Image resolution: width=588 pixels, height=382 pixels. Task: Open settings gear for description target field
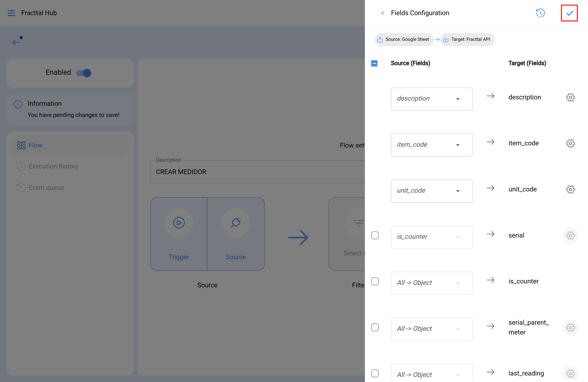click(x=570, y=97)
